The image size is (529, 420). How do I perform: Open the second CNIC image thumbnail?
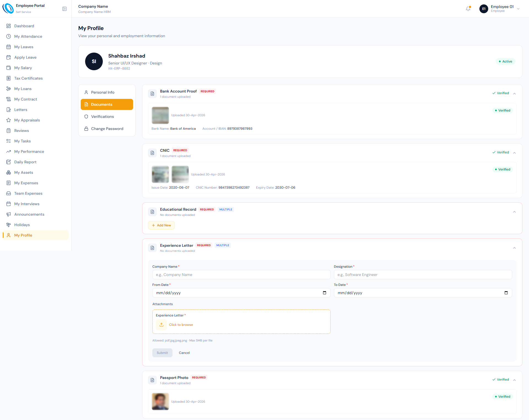[180, 174]
